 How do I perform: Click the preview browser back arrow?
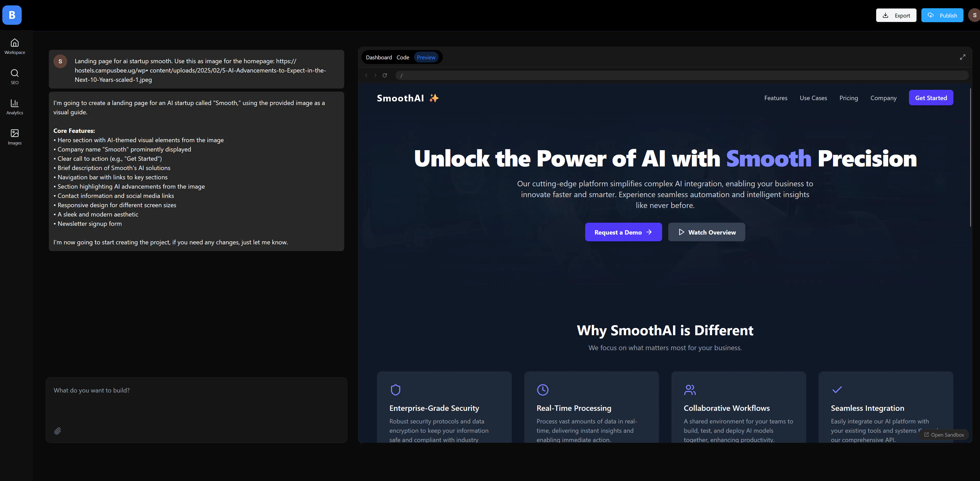(x=366, y=75)
